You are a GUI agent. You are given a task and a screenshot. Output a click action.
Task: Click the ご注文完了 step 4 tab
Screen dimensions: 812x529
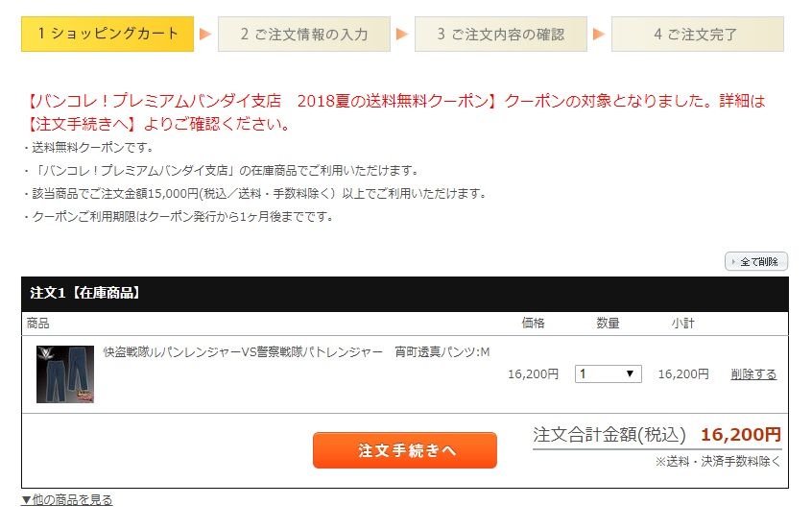pos(698,35)
